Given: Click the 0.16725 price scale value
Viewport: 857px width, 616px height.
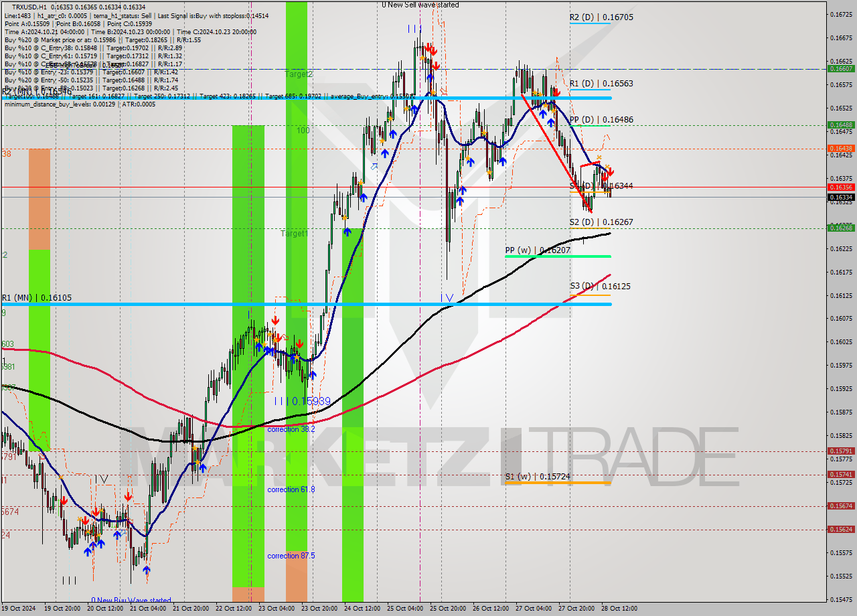Looking at the screenshot, I should coord(841,14).
